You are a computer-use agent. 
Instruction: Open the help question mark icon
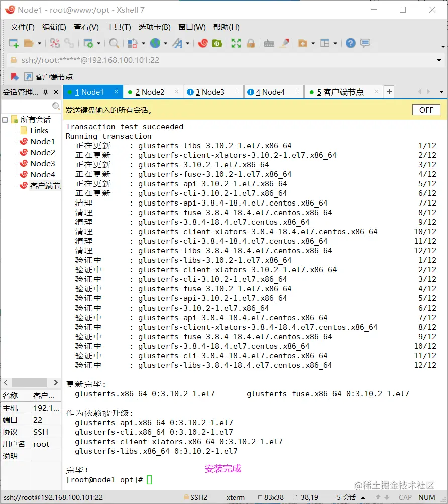pos(350,43)
